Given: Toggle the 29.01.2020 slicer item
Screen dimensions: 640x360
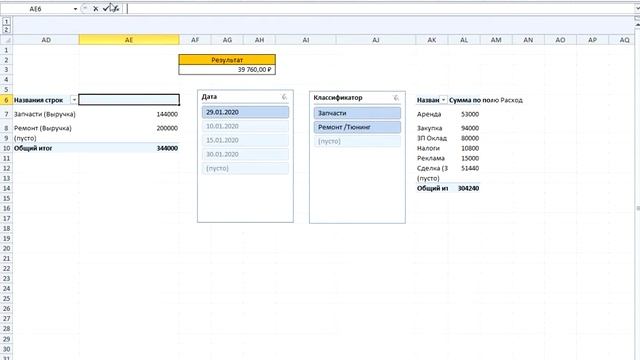Looking at the screenshot, I should [245, 112].
